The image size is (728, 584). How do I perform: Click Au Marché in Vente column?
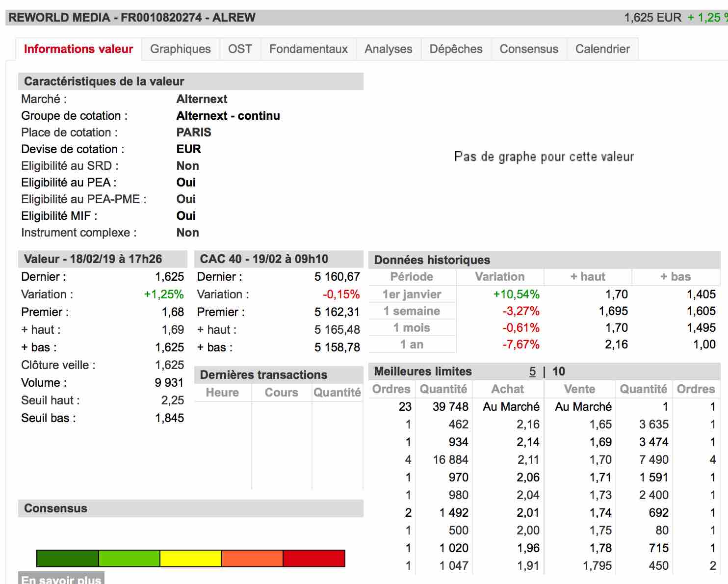point(583,407)
